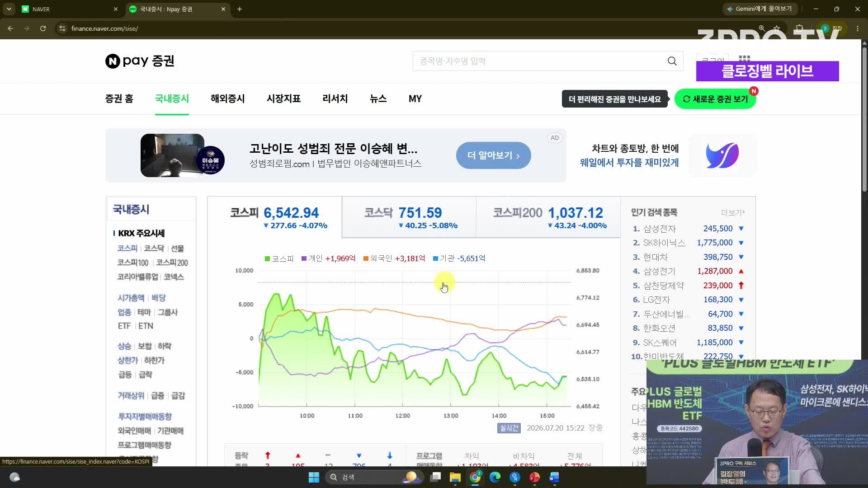868x488 pixels.
Task: Switch to the 코스피200 index tab
Action: click(x=548, y=217)
